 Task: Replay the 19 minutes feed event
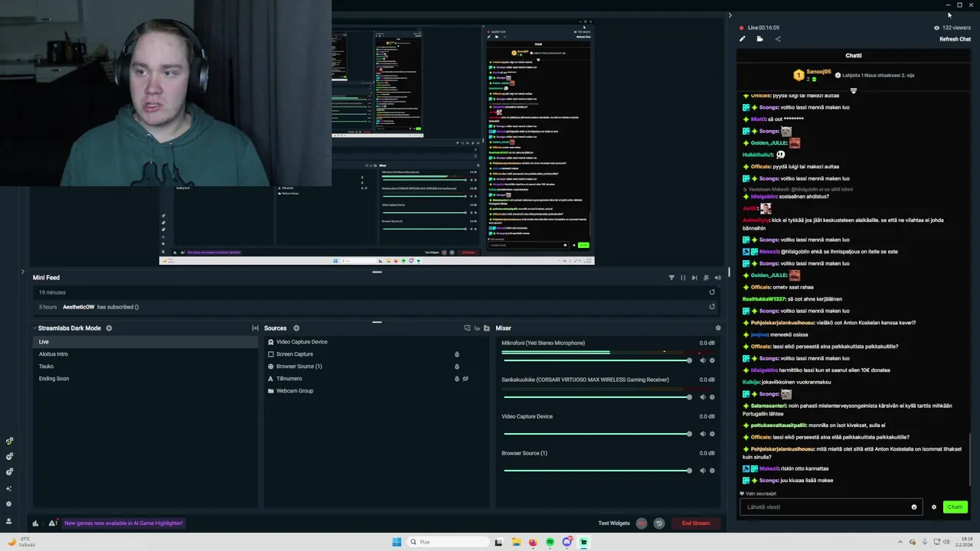coord(712,292)
